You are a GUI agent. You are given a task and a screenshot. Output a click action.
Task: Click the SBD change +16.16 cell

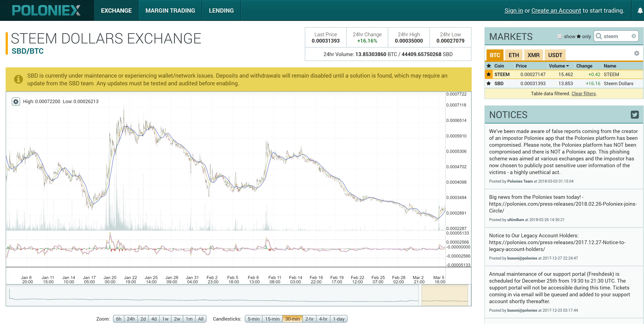click(x=593, y=83)
